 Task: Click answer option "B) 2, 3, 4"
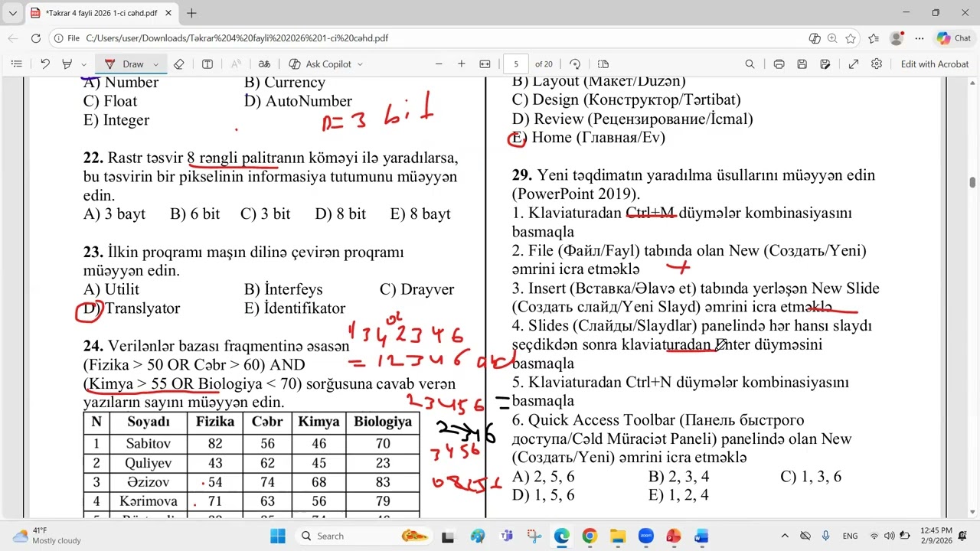click(x=678, y=477)
